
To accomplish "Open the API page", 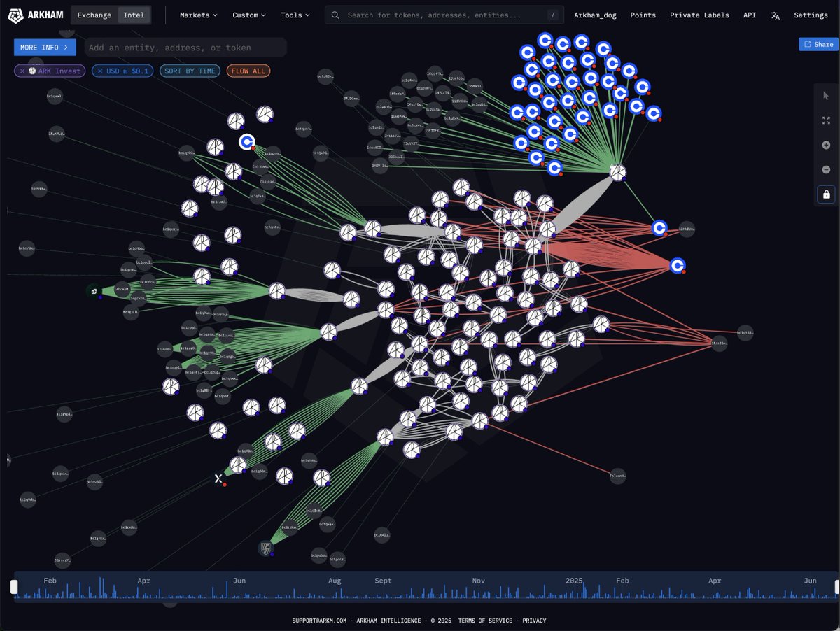I will click(750, 15).
